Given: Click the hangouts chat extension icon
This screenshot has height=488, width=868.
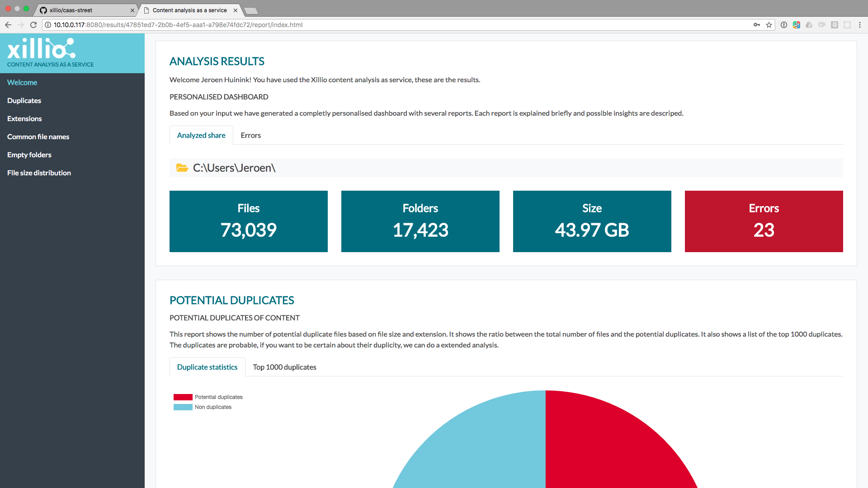Looking at the screenshot, I should point(822,25).
